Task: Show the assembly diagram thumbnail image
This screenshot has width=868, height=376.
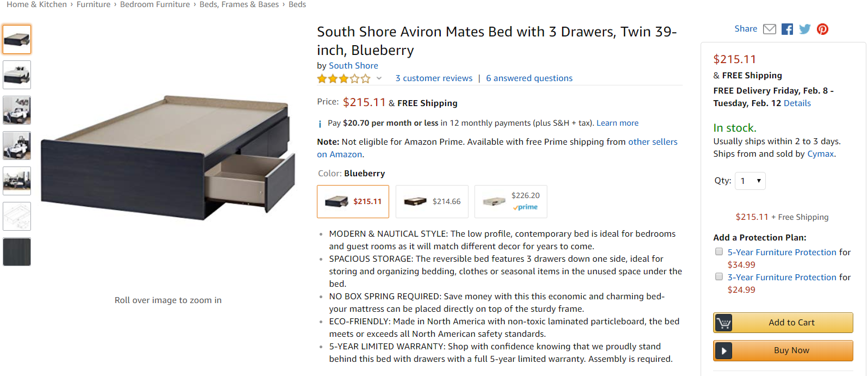Action: (x=17, y=216)
